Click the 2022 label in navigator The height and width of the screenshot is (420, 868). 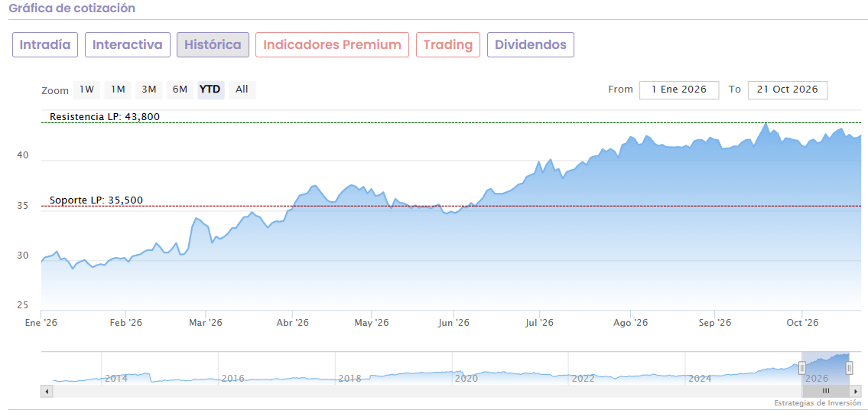(x=583, y=379)
